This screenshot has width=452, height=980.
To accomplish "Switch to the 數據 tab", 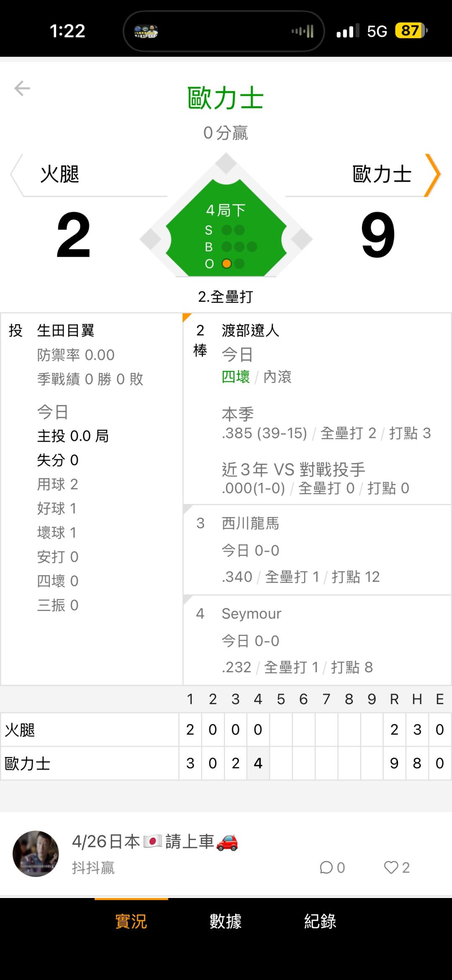I will click(x=226, y=921).
